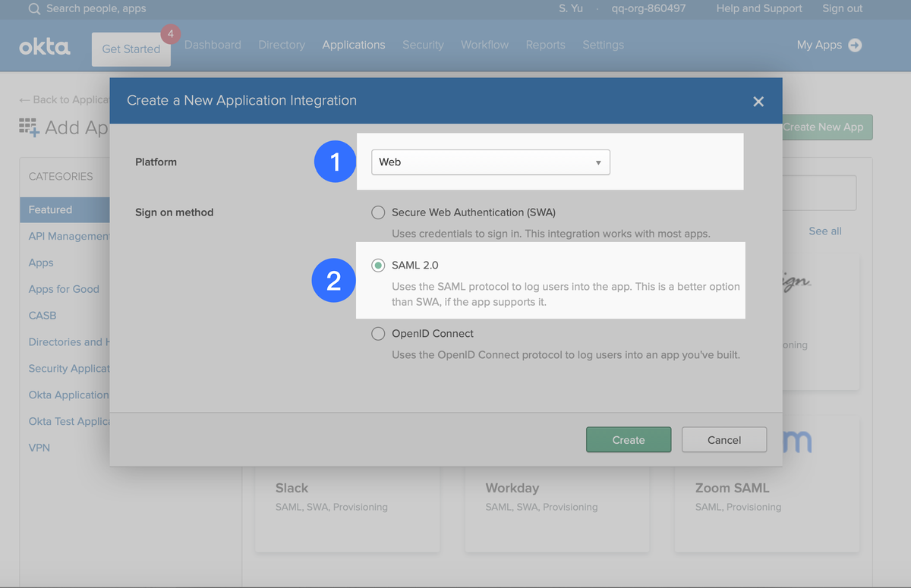The width and height of the screenshot is (911, 588).
Task: Click the Sign out link
Action: (842, 8)
